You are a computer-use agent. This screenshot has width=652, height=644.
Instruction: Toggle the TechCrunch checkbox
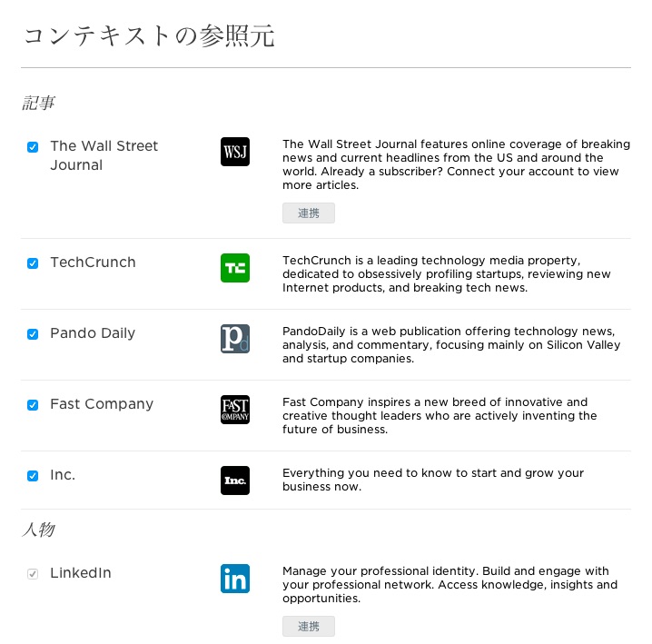click(33, 263)
